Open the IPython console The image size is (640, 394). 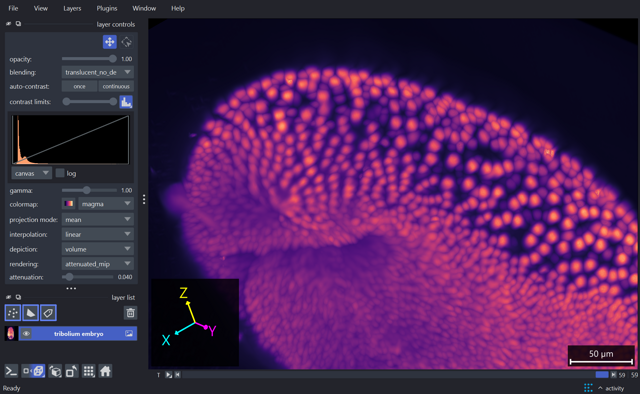11,371
